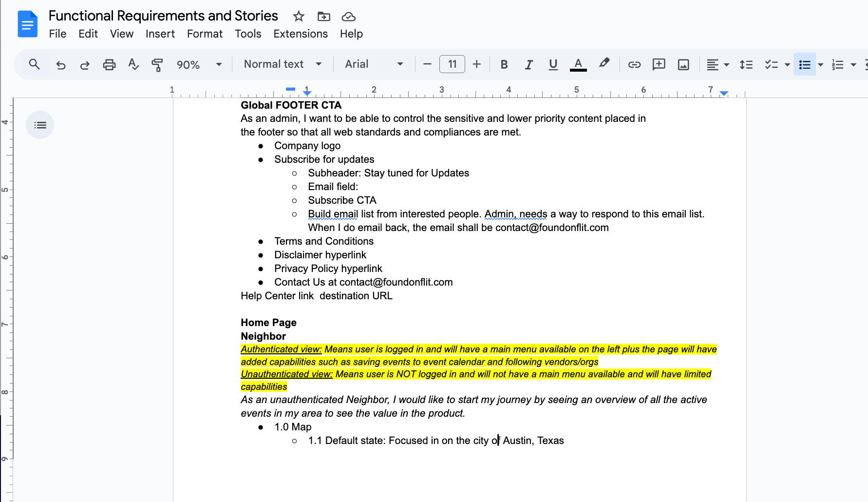Click the Disclaimer hyperlink bullet
This screenshot has width=868, height=502.
click(320, 255)
